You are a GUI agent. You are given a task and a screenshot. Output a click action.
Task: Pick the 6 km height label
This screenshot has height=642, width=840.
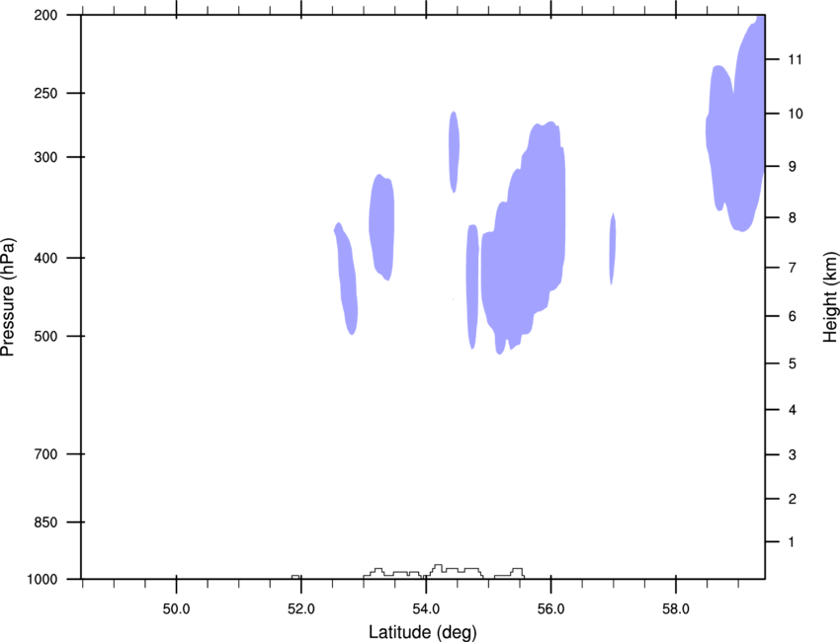[x=793, y=316]
